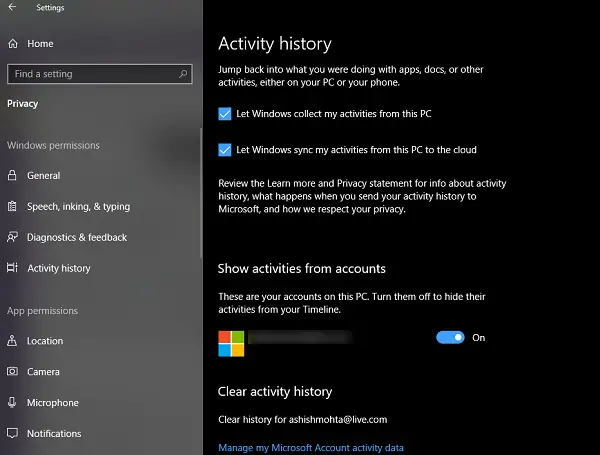Click Clear history for ashishmohta@live.com text
Image resolution: width=600 pixels, height=455 pixels.
tap(303, 419)
